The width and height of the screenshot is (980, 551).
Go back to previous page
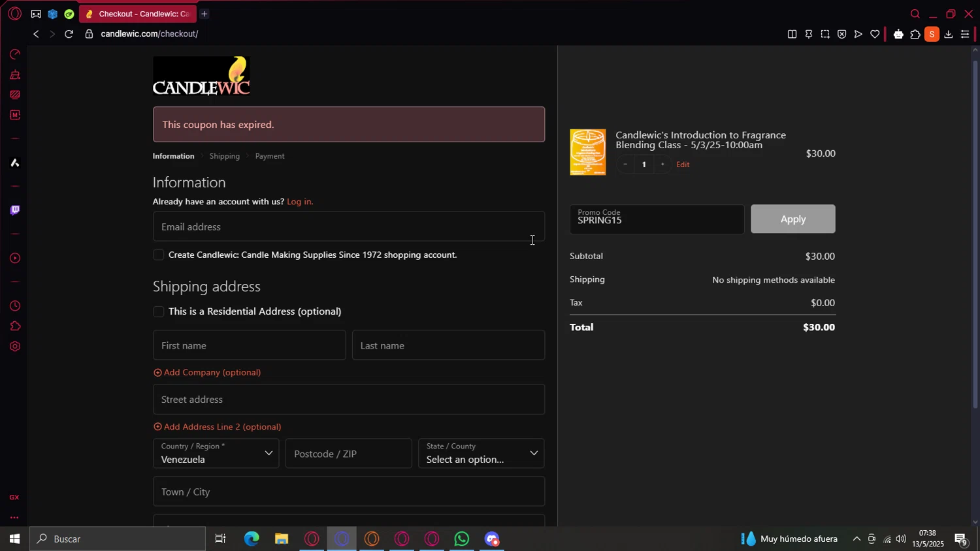[x=36, y=34]
